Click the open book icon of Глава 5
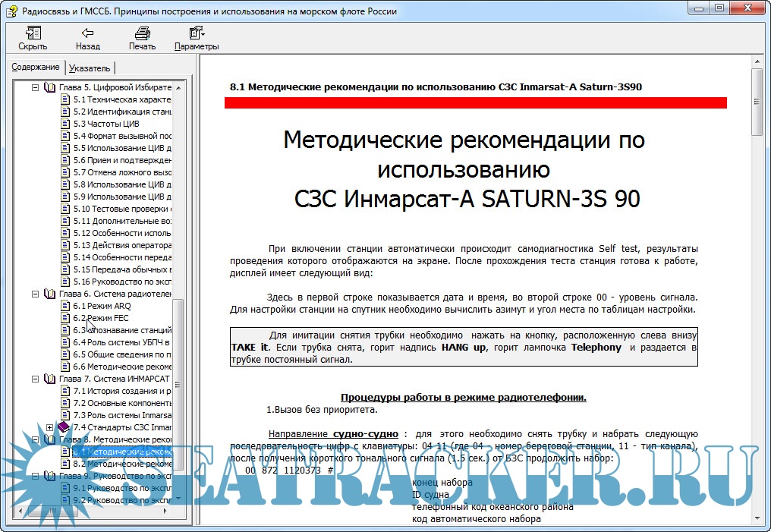The image size is (771, 532). (x=50, y=87)
